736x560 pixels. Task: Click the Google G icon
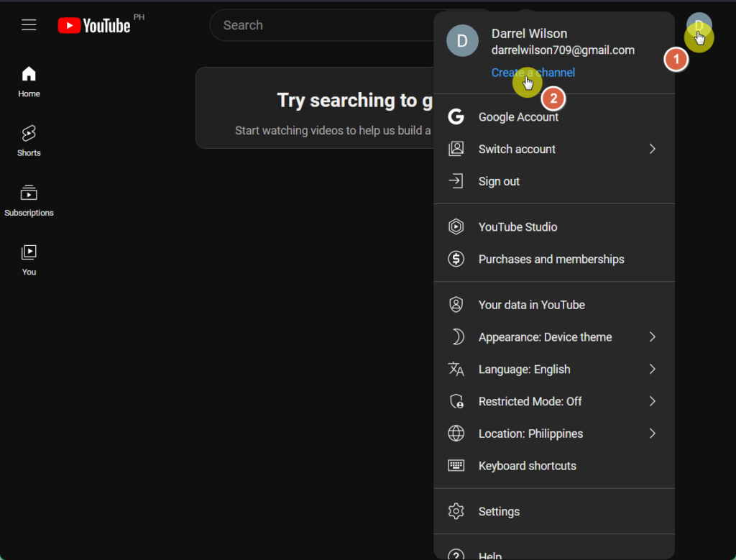point(456,116)
